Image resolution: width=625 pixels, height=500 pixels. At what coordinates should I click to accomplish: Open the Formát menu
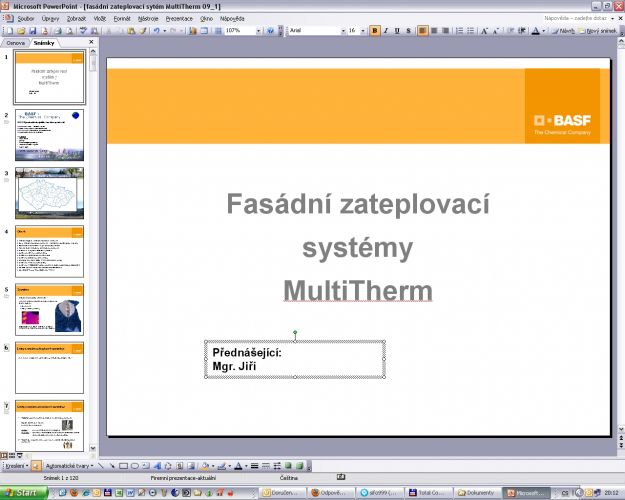click(122, 19)
